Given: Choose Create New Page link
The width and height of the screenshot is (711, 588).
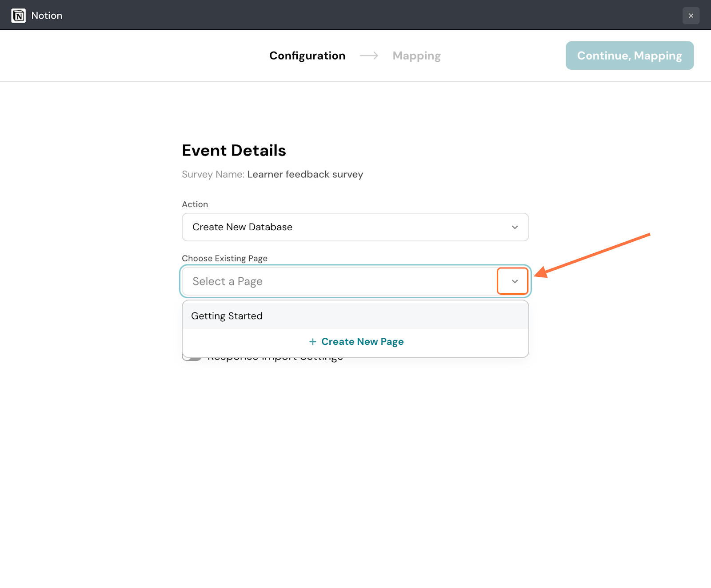Looking at the screenshot, I should (x=362, y=341).
